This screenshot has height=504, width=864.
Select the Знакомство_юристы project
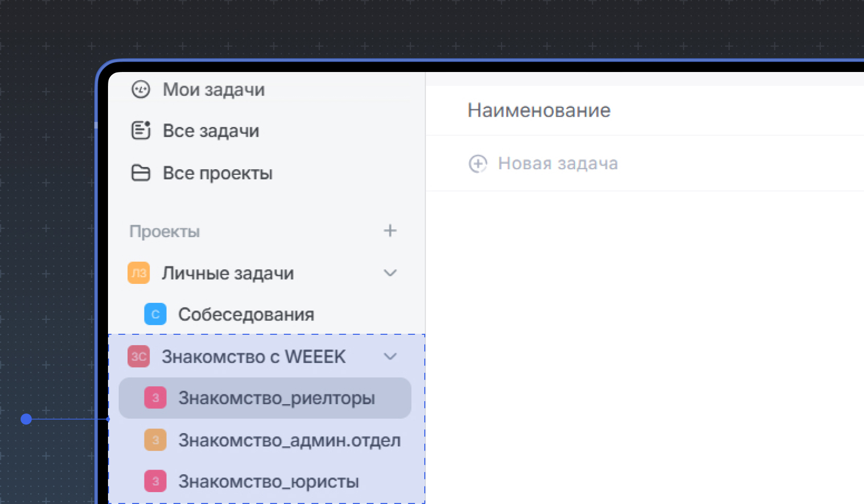267,481
